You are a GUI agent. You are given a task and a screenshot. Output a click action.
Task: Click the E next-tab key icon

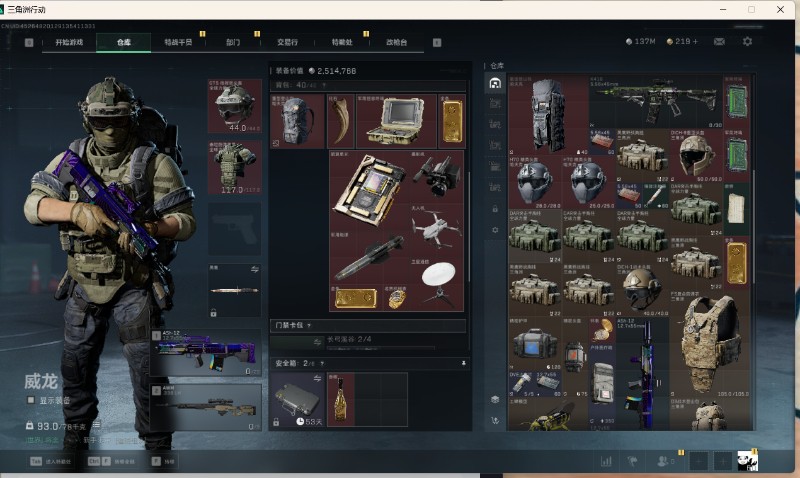(437, 42)
